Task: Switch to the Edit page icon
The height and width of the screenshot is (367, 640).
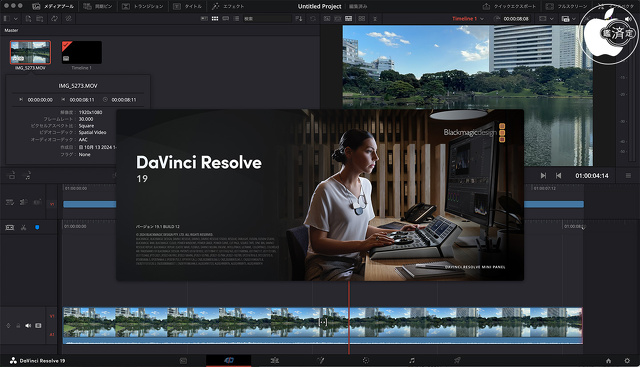Action: (275, 360)
